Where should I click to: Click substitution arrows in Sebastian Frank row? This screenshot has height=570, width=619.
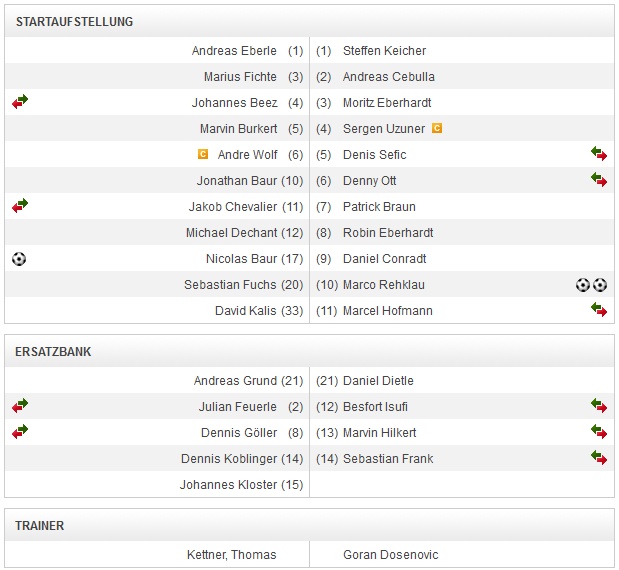tap(599, 458)
